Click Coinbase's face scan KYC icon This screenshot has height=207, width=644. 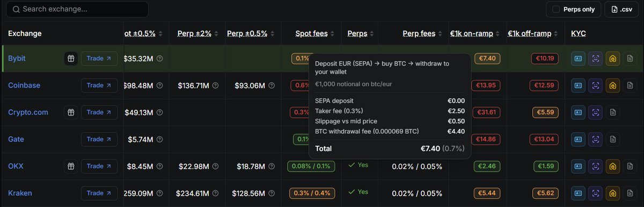pos(596,85)
